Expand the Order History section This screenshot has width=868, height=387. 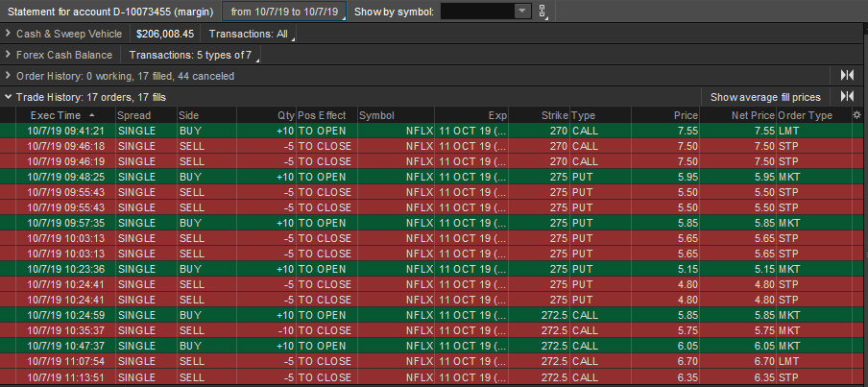[x=8, y=76]
